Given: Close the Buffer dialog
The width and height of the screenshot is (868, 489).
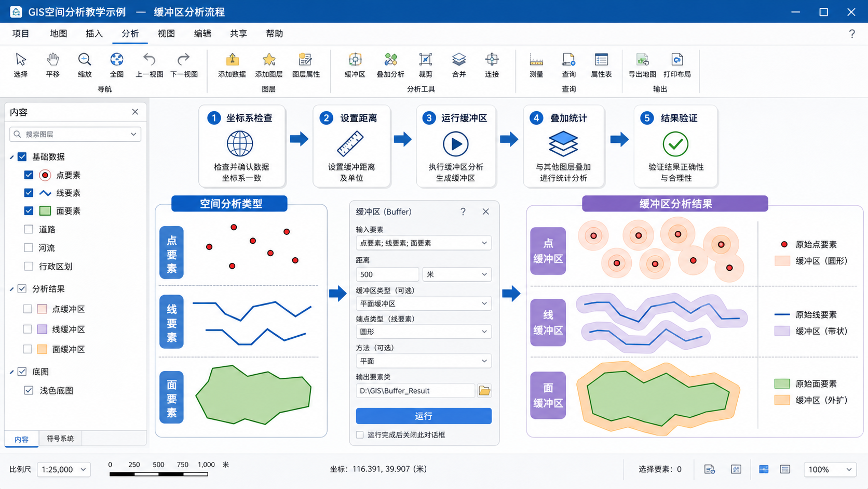Looking at the screenshot, I should coord(486,212).
